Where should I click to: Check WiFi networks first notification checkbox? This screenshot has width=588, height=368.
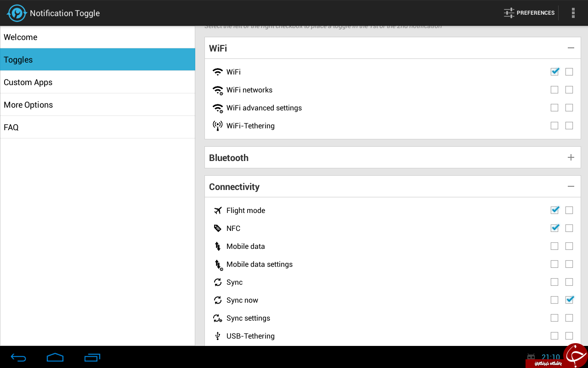coord(554,90)
